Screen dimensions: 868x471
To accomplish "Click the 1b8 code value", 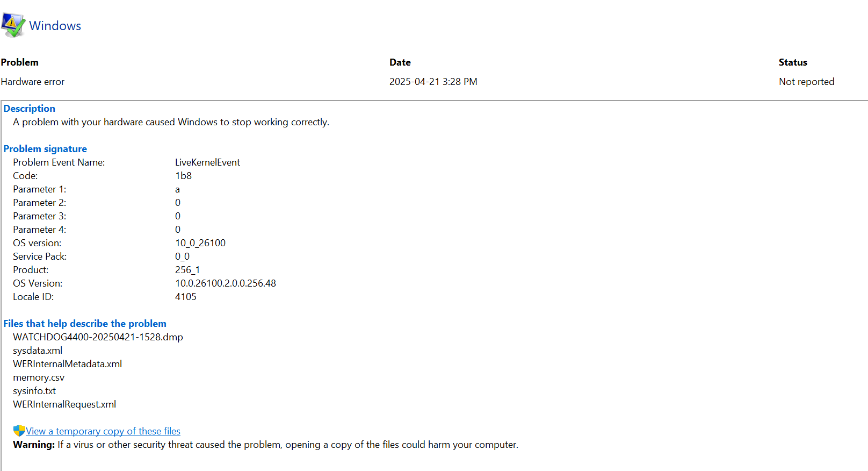I will pyautogui.click(x=183, y=176).
